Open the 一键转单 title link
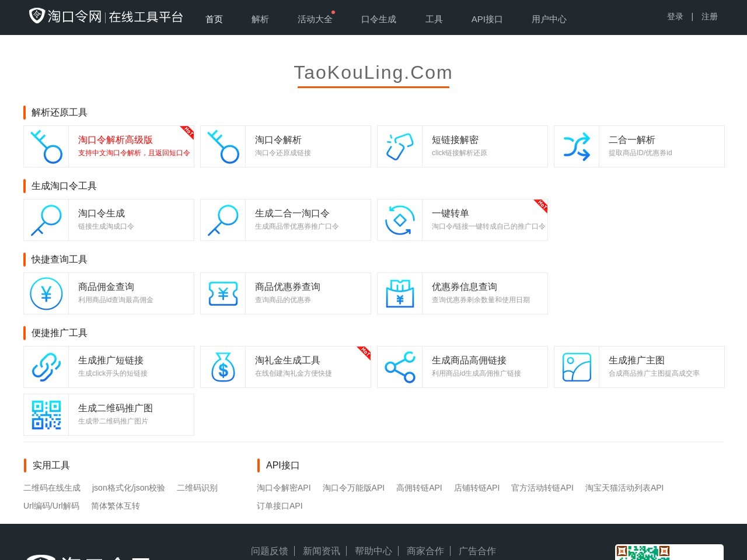 [451, 213]
